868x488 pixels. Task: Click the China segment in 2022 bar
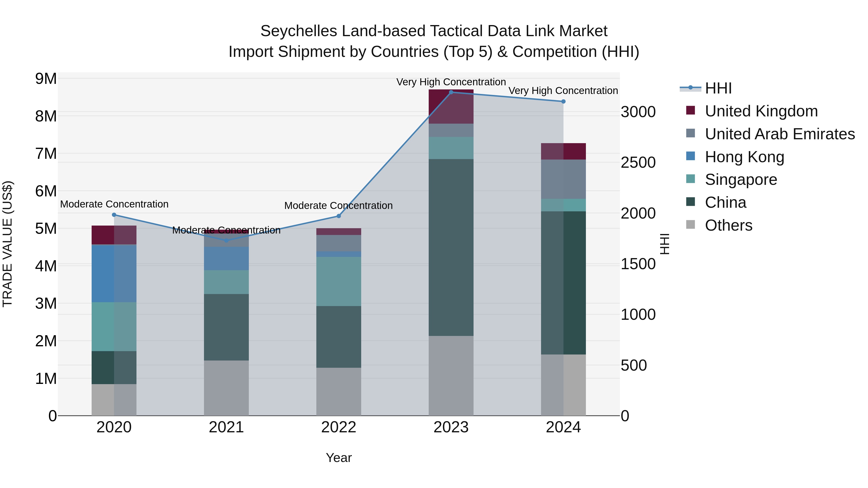coord(339,337)
